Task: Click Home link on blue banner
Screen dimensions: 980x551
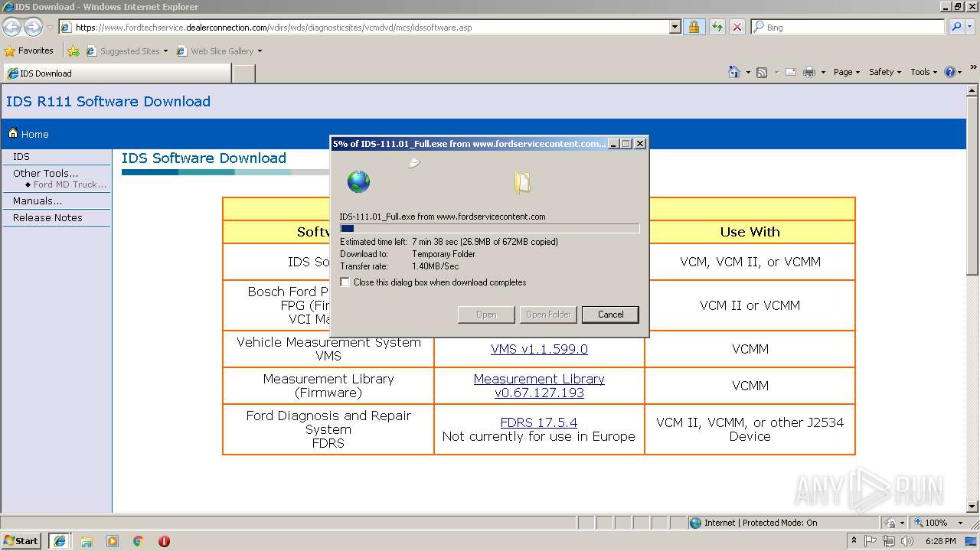Action: point(35,134)
